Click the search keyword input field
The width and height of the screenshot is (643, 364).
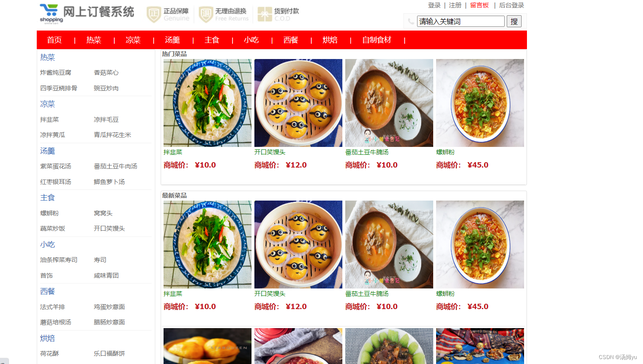(x=460, y=21)
